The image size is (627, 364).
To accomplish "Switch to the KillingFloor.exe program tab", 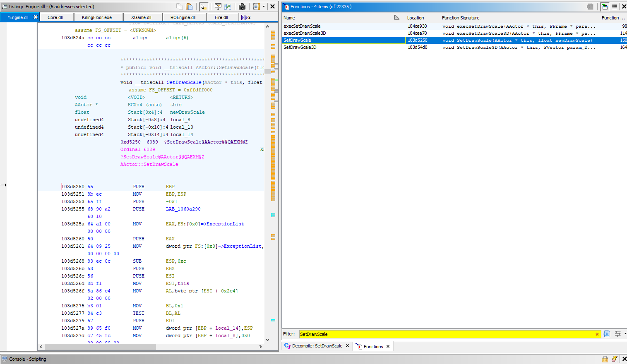I will (97, 17).
